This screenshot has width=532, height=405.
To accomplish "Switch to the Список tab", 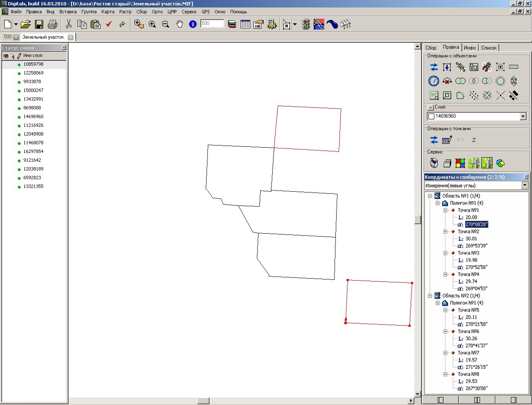I will 489,48.
